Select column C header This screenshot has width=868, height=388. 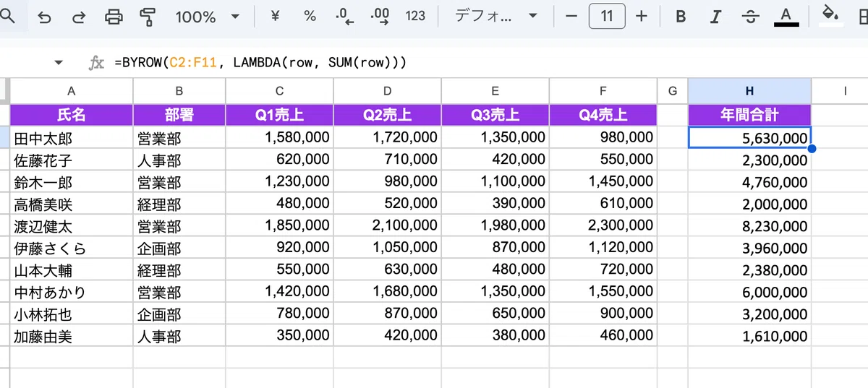click(279, 90)
